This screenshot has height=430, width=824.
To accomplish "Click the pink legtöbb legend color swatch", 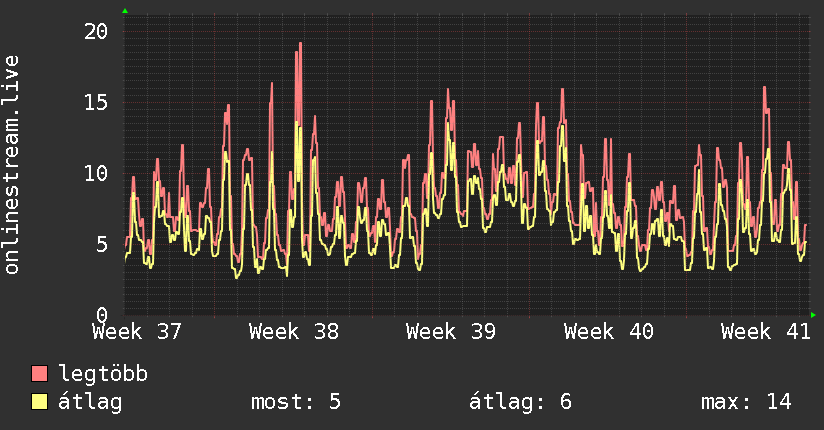I will [39, 373].
